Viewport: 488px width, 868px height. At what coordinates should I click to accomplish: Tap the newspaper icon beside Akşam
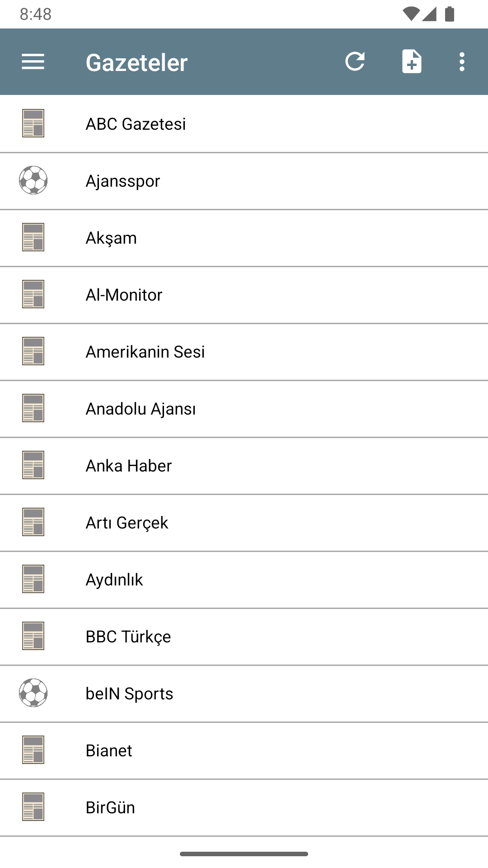click(33, 237)
